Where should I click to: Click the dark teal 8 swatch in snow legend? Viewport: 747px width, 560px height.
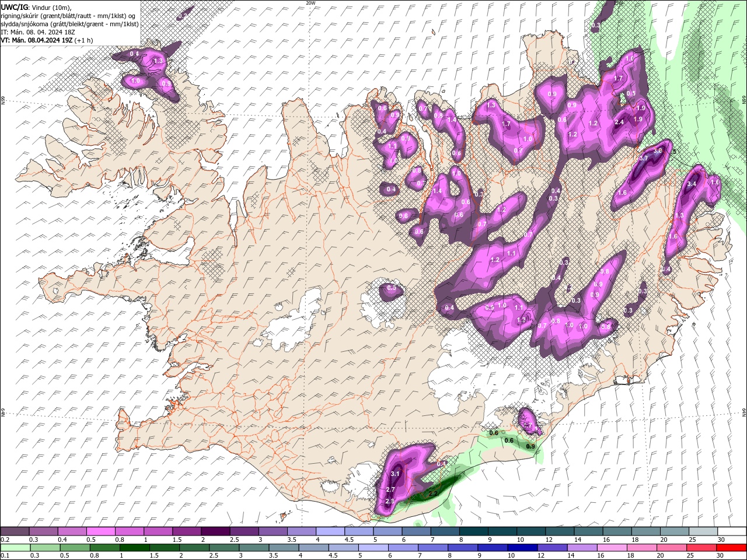point(473,531)
